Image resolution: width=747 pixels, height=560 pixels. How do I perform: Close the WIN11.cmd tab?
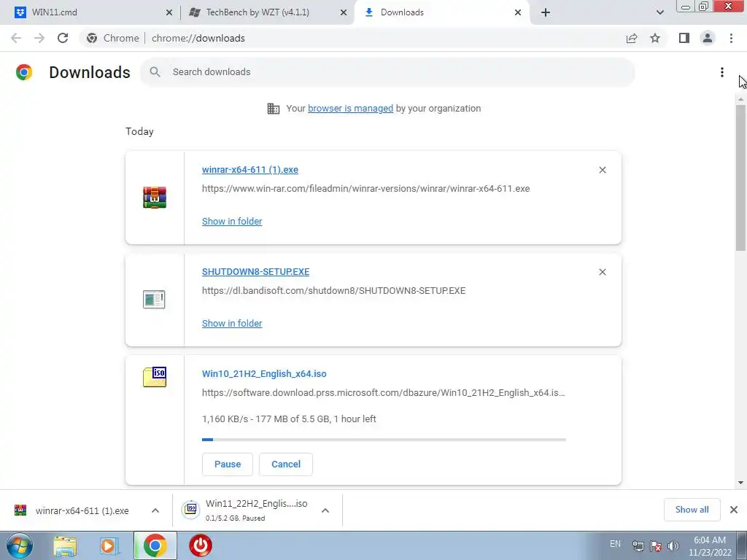[x=169, y=12]
